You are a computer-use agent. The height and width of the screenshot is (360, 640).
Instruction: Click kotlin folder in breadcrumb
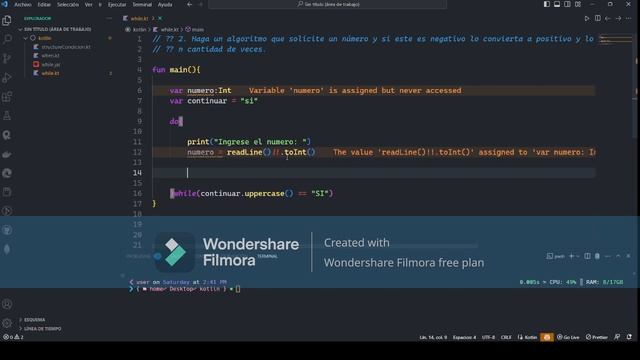tap(139, 29)
